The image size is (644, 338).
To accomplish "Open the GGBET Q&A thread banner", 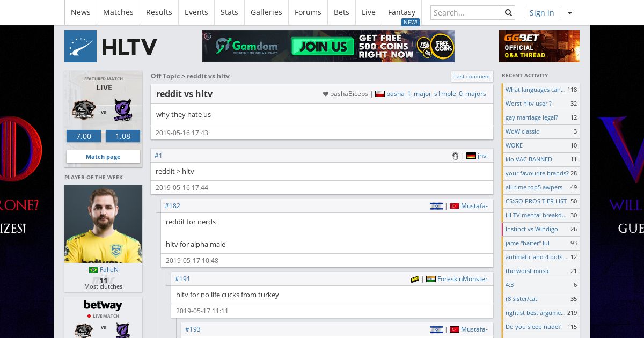I will [539, 46].
